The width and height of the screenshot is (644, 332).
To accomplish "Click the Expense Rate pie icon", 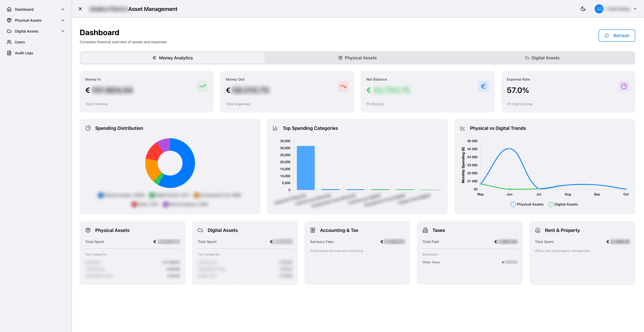I will coord(624,86).
